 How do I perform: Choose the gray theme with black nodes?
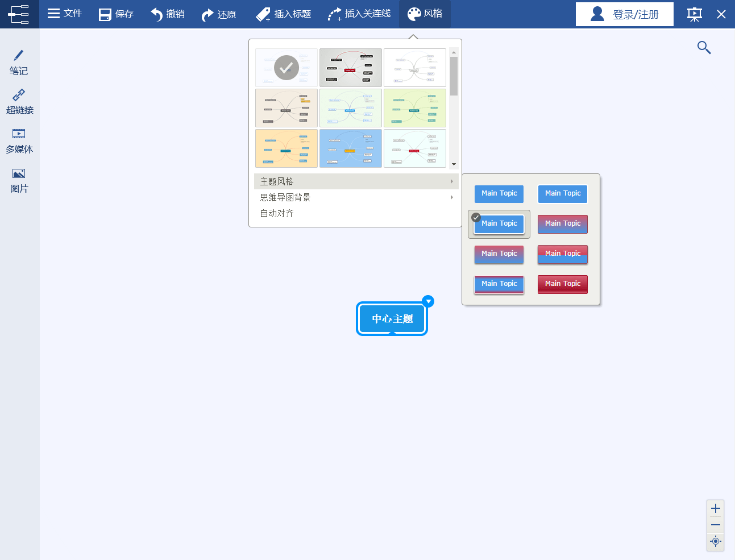pos(351,68)
